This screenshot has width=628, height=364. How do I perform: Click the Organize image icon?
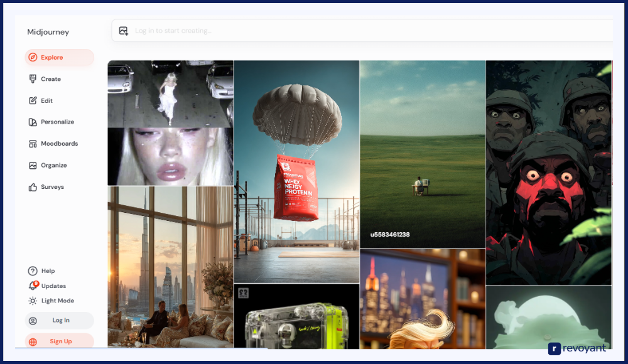pyautogui.click(x=33, y=166)
